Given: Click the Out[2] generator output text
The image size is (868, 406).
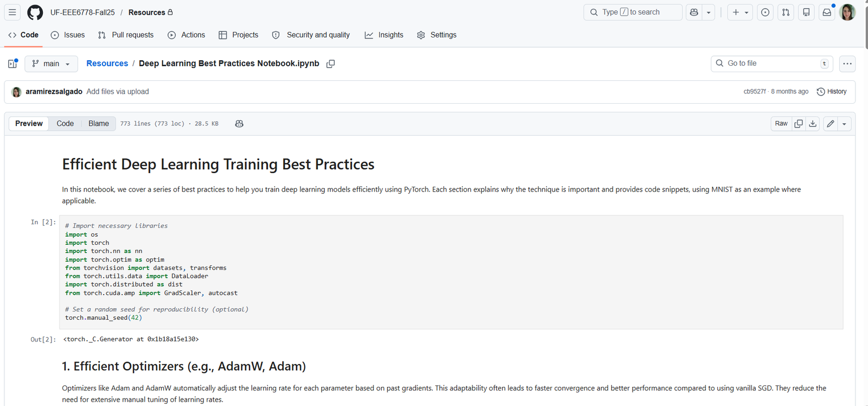Looking at the screenshot, I should pyautogui.click(x=131, y=339).
